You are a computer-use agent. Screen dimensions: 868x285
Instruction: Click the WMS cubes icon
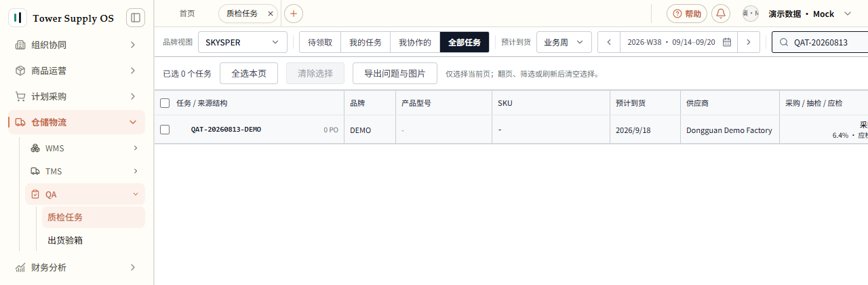coord(35,148)
